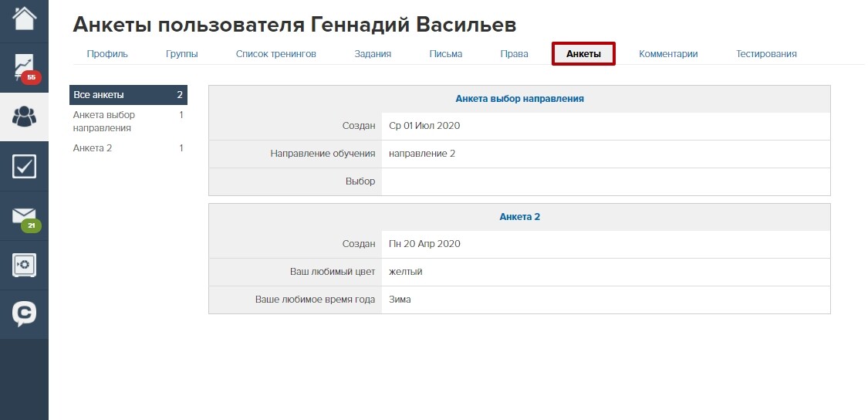
Task: Click the page title Анкеты пользователя Геннадий Васильев
Action: coord(295,25)
